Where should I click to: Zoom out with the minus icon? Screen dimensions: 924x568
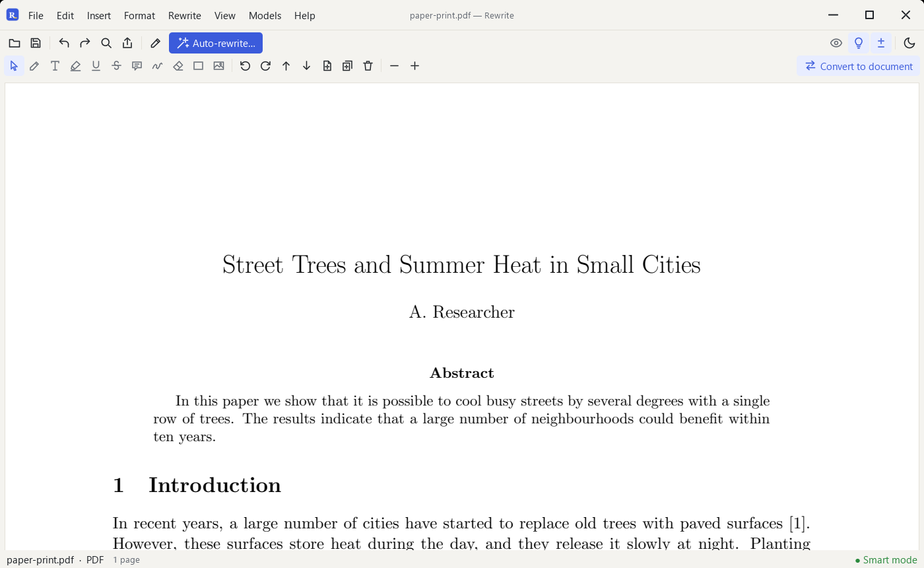pyautogui.click(x=394, y=66)
